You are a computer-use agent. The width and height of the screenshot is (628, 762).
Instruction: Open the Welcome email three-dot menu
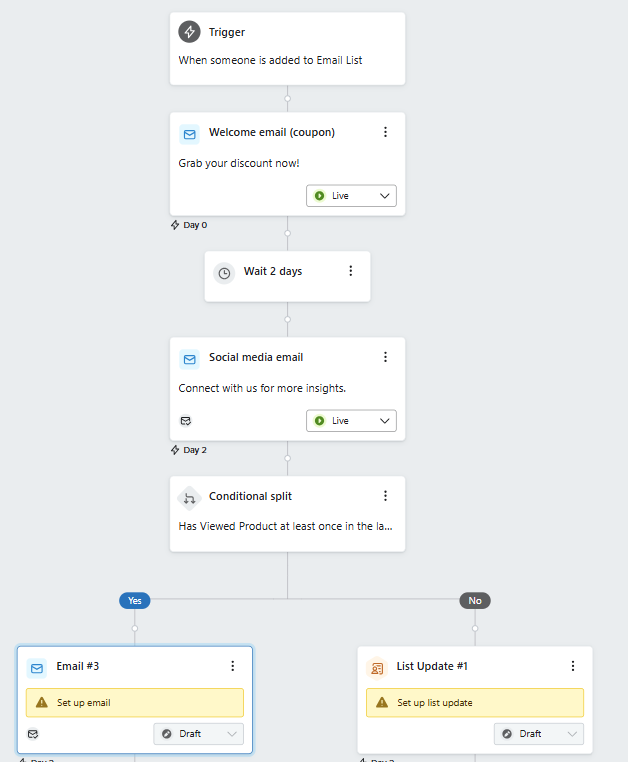pos(386,132)
